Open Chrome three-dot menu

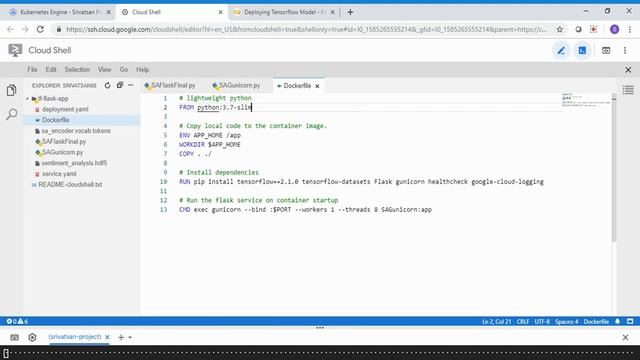tap(630, 29)
